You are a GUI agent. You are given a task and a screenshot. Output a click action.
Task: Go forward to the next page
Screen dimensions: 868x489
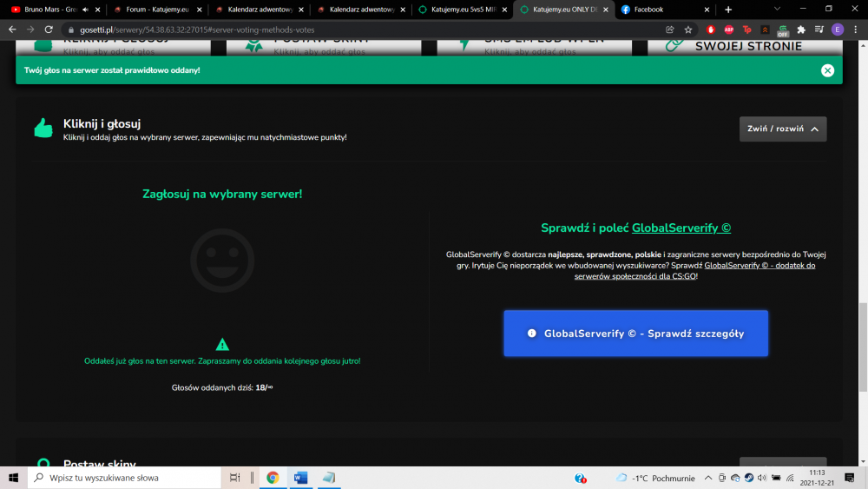coord(30,30)
